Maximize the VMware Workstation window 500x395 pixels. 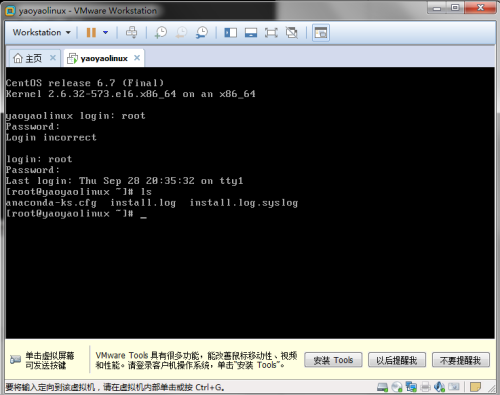pos(455,7)
